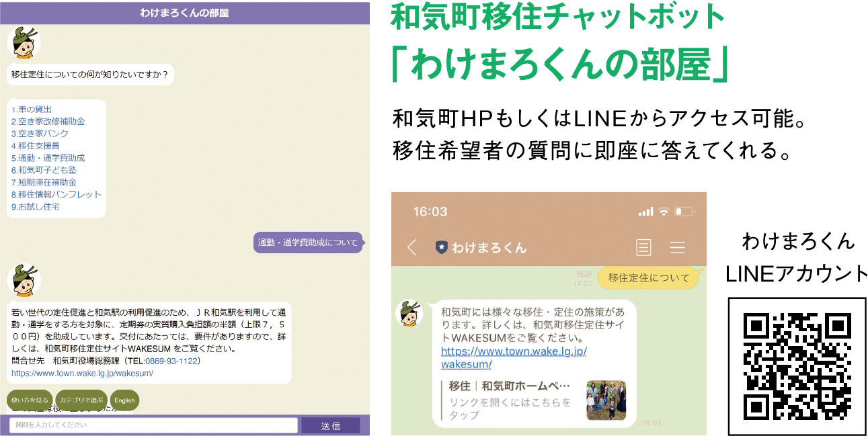Open the wakesum URL in LINE message
Image resolution: width=868 pixels, height=436 pixels.
pyautogui.click(x=514, y=357)
